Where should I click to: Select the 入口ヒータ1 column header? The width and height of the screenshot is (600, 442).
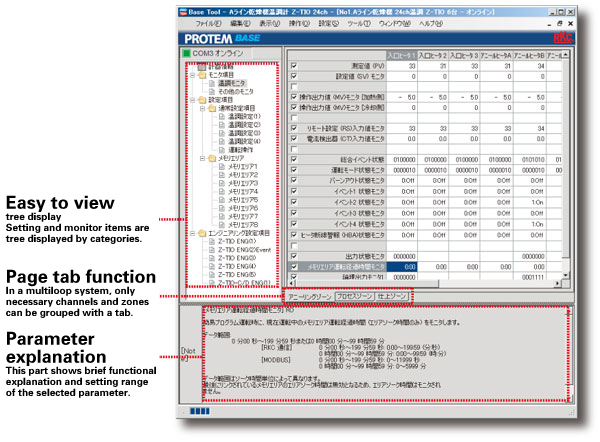402,56
